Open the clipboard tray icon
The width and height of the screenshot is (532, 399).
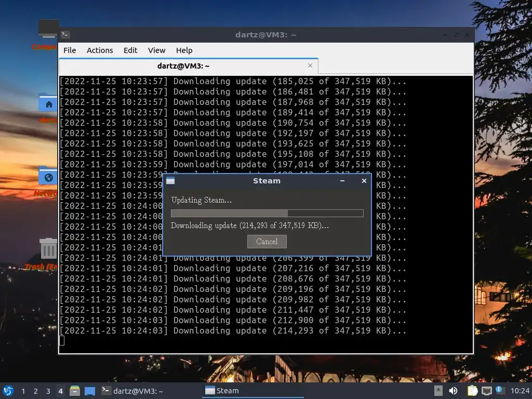(x=472, y=391)
